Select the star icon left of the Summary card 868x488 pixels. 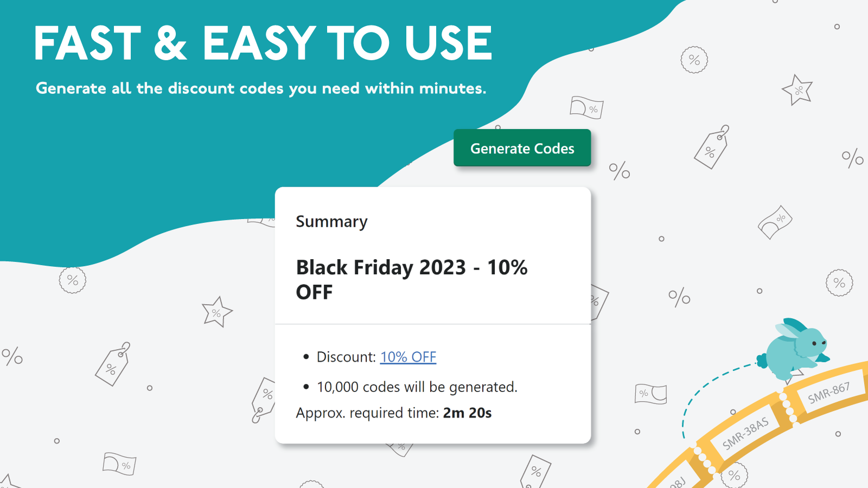coord(217,310)
